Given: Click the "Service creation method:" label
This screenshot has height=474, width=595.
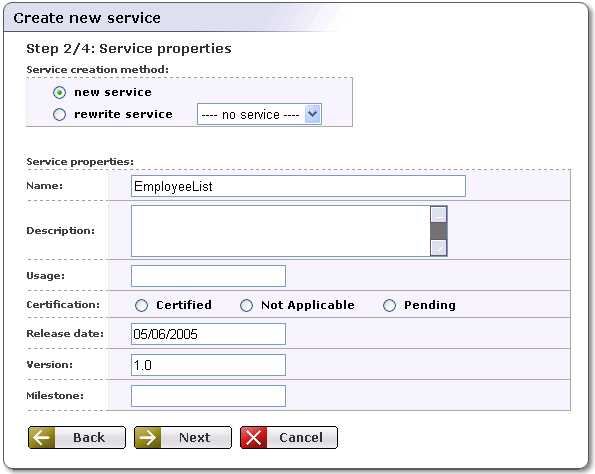Looking at the screenshot, I should pos(98,69).
